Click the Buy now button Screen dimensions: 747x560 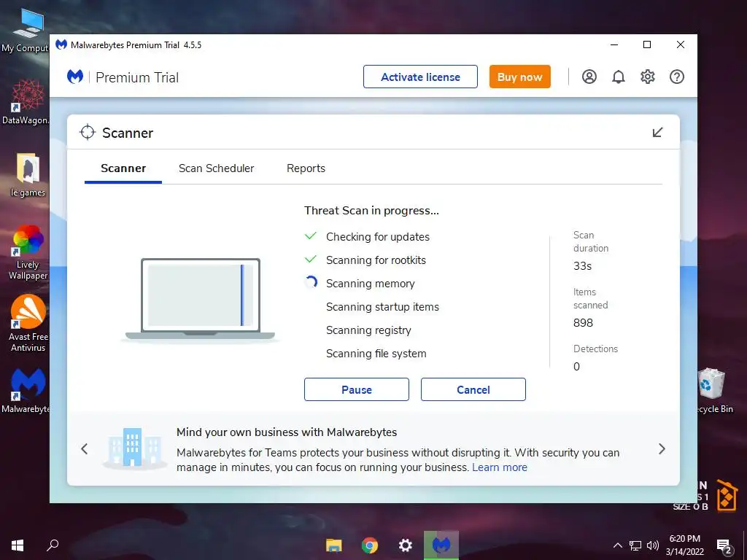click(x=519, y=77)
